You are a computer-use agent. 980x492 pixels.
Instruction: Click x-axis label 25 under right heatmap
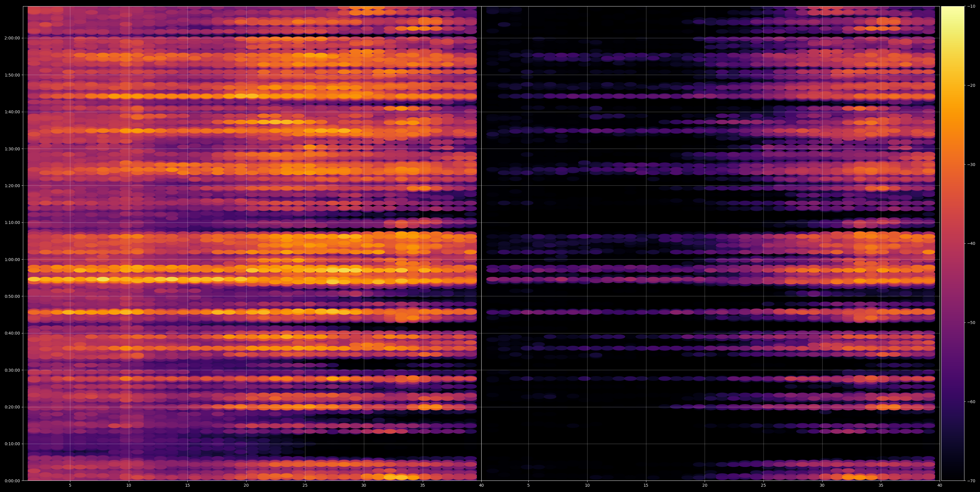click(x=763, y=486)
